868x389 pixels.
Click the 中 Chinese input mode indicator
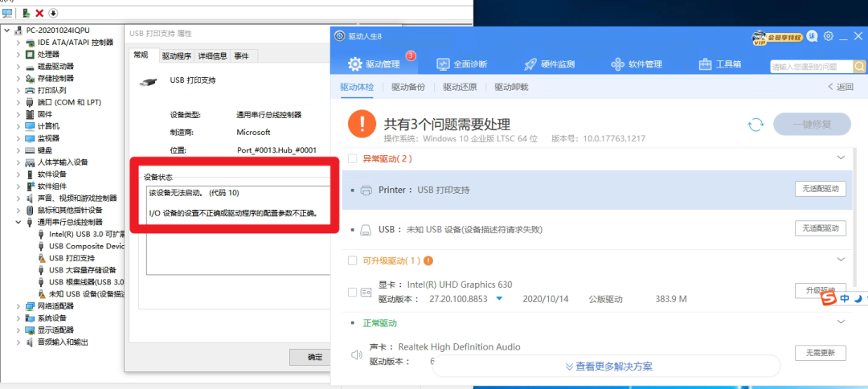(x=845, y=299)
